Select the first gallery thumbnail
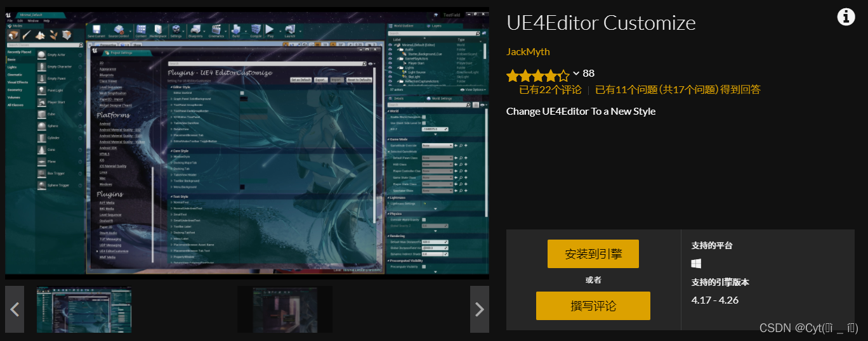This screenshot has height=341, width=868. [x=84, y=309]
